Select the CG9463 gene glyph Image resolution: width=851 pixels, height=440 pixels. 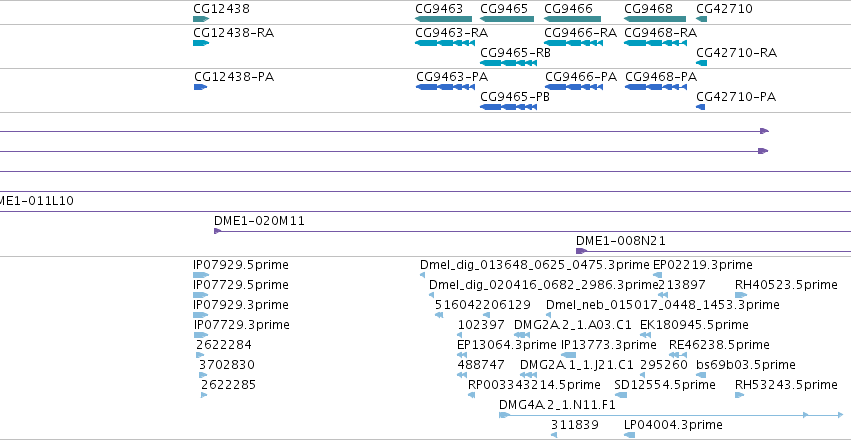click(443, 19)
